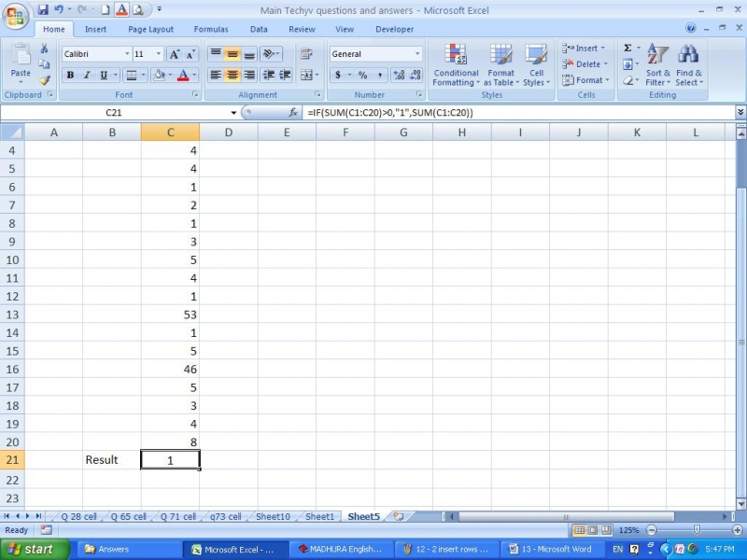Open the font size dropdown
Viewport: 747px width, 560px height.
[x=159, y=54]
